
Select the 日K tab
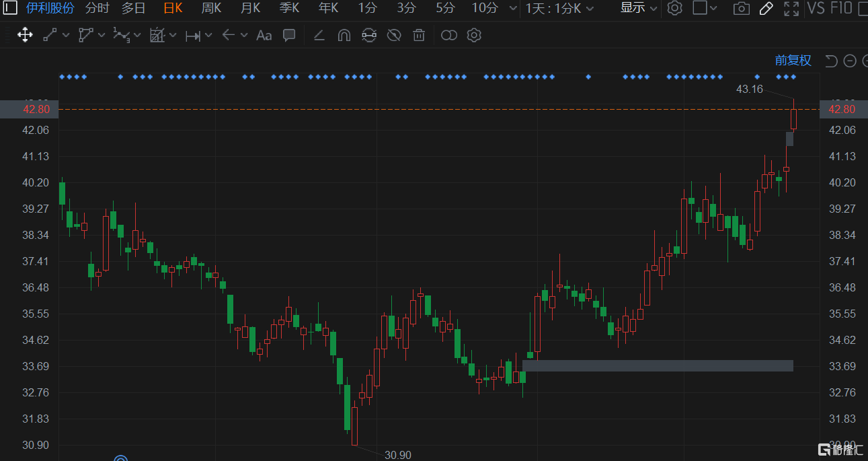coord(173,8)
